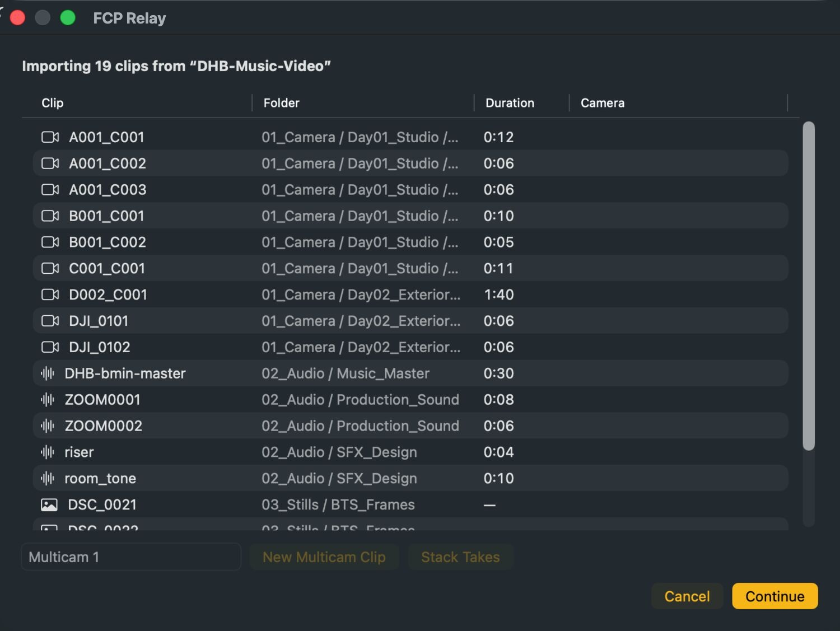Click the Camera column header

tap(603, 103)
